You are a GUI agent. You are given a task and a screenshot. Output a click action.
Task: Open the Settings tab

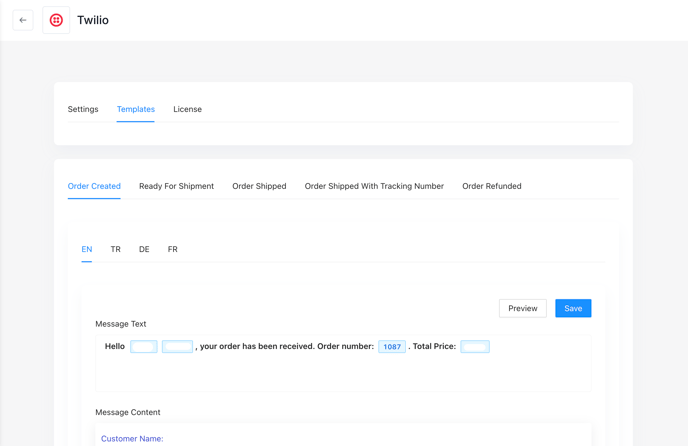(83, 109)
